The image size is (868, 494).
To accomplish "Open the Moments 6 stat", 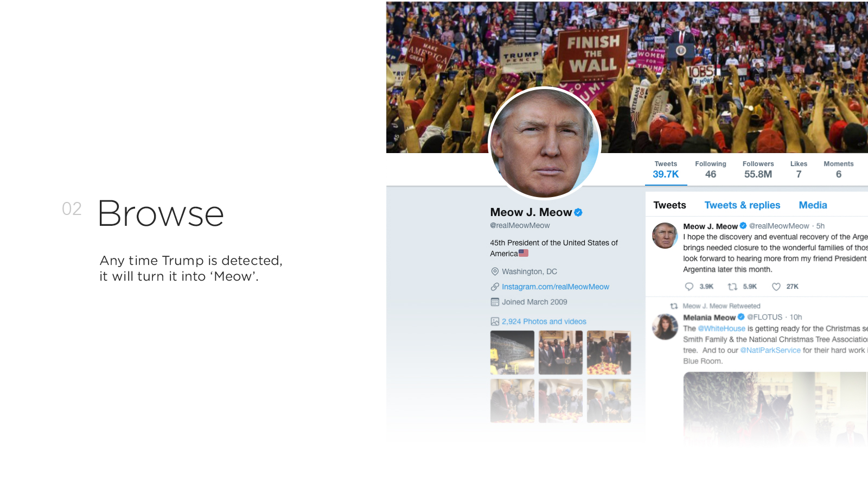I will tap(839, 169).
